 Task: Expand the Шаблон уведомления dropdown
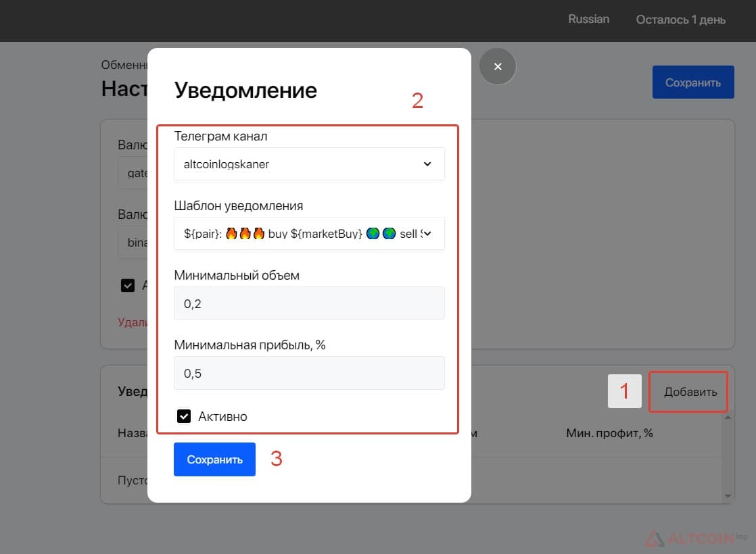309,234
